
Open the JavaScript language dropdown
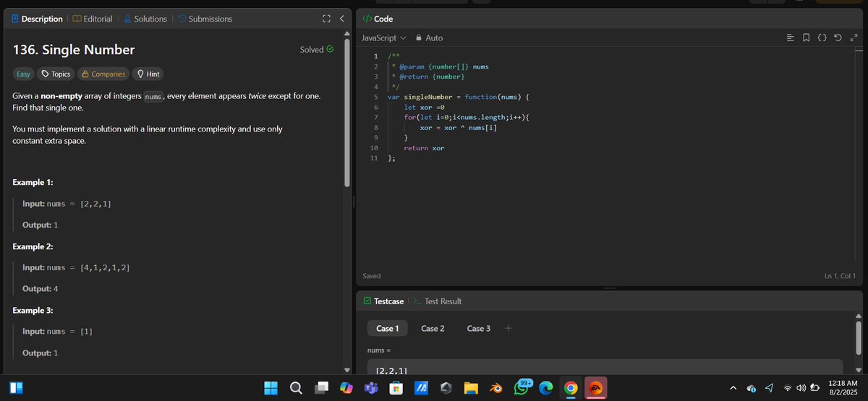[383, 38]
